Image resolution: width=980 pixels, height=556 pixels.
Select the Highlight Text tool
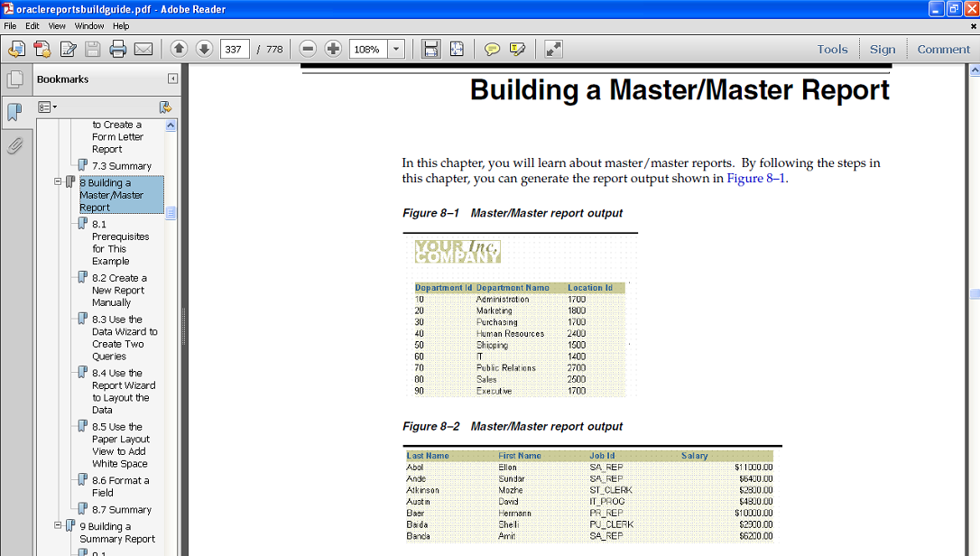tap(520, 49)
